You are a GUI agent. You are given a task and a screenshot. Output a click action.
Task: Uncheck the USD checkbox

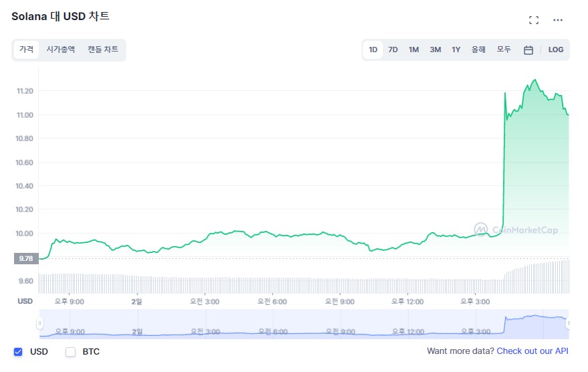tap(19, 351)
